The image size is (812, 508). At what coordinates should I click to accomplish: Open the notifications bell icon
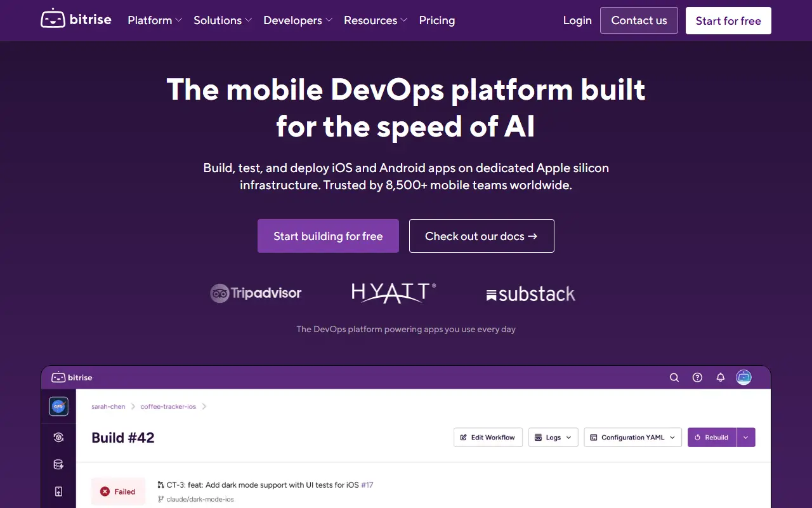(x=720, y=377)
